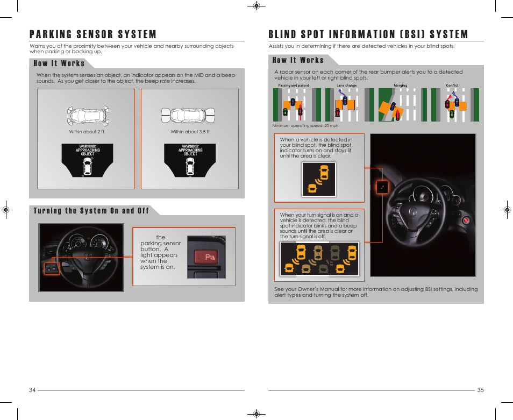The width and height of the screenshot is (513, 420).
Task: Select the car diagram above 'Within about 2 ft.'
Action: click(x=88, y=116)
